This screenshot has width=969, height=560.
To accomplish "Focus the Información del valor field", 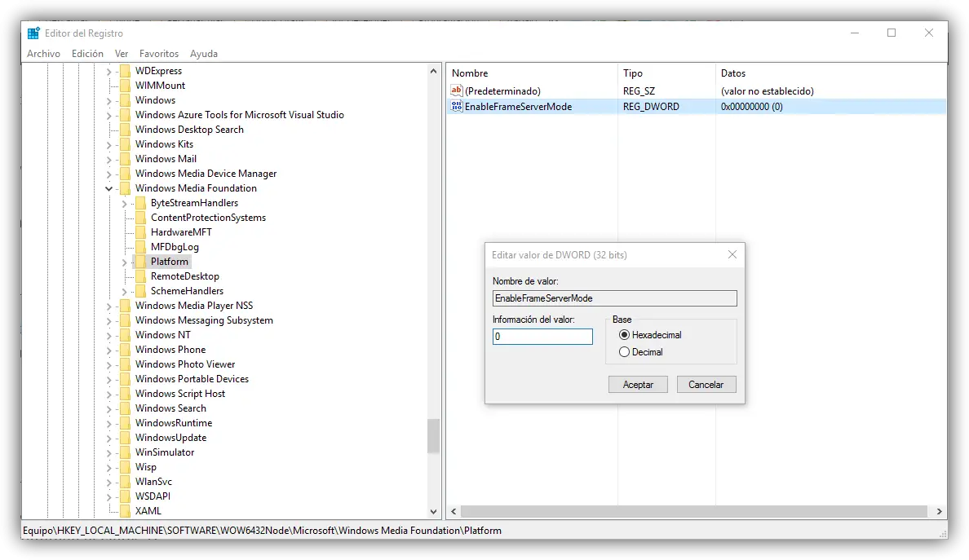I will tap(542, 337).
